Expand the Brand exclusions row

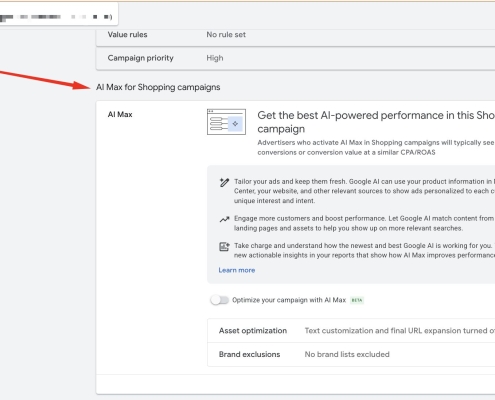point(351,354)
